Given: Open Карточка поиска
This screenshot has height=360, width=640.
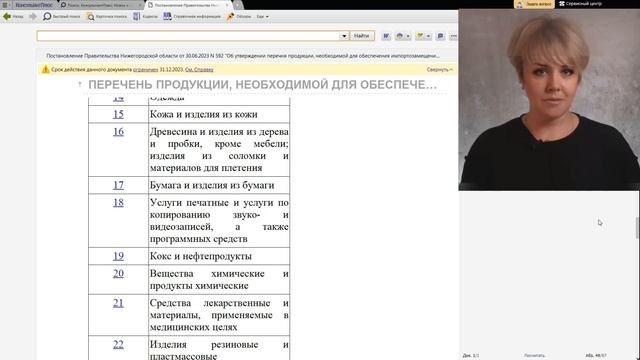Looking at the screenshot, I should [x=107, y=17].
